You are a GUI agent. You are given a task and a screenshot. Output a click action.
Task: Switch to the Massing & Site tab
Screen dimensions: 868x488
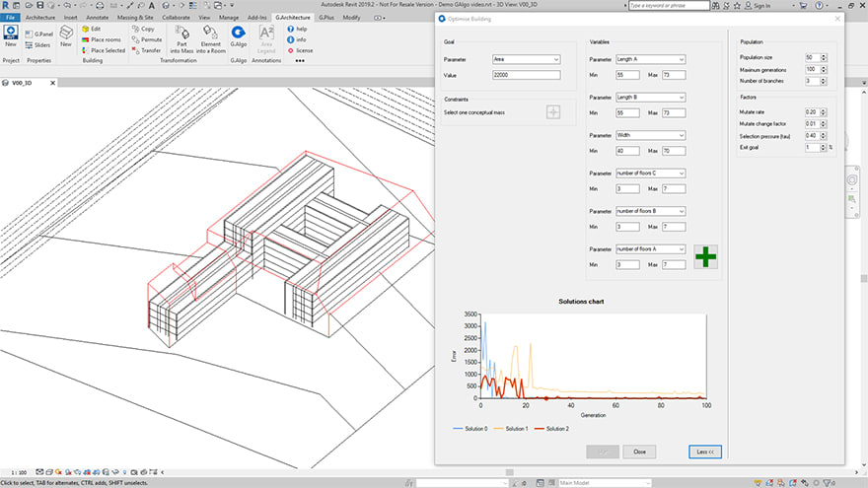pyautogui.click(x=133, y=18)
